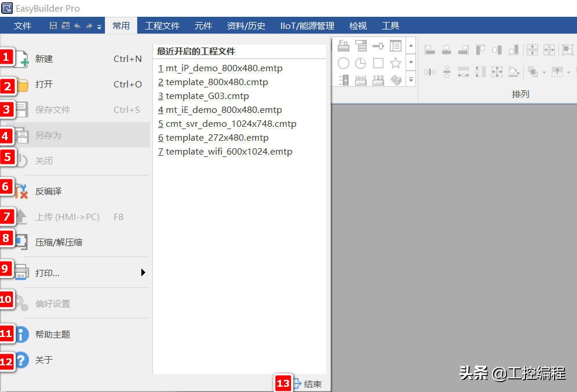Select the circle drawing tool
Image resolution: width=577 pixels, height=392 pixels.
[344, 63]
